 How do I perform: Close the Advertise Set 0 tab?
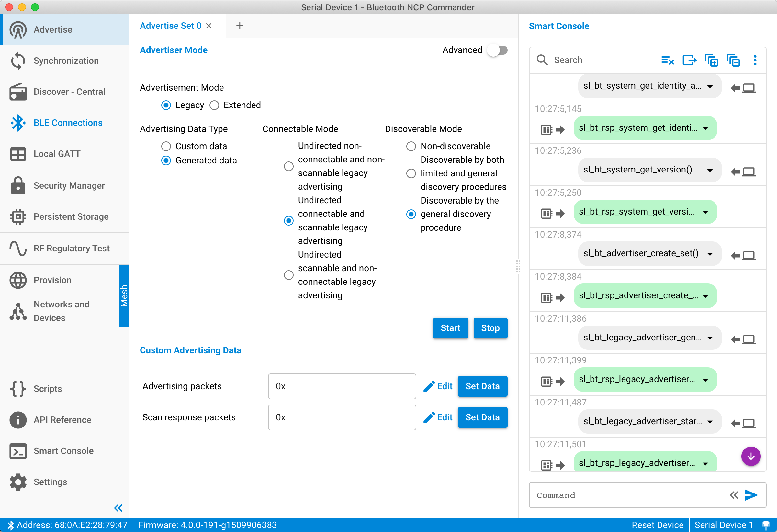tap(208, 26)
